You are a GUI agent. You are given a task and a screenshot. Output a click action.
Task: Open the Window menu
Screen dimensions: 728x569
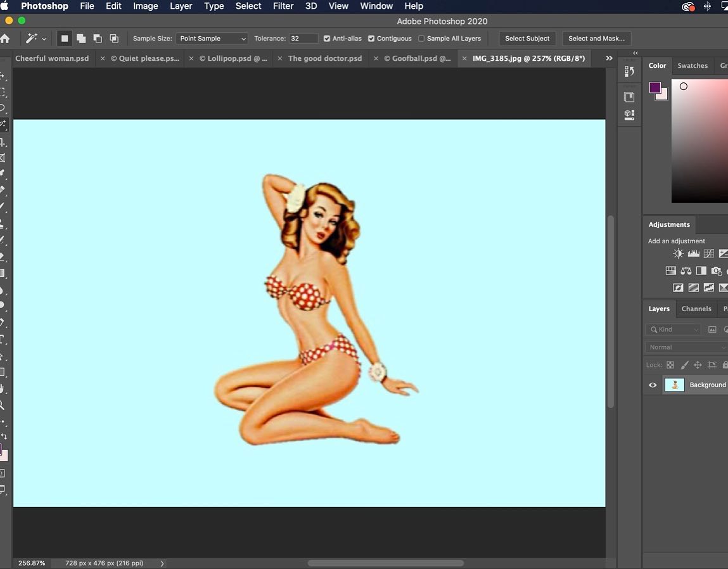(376, 6)
